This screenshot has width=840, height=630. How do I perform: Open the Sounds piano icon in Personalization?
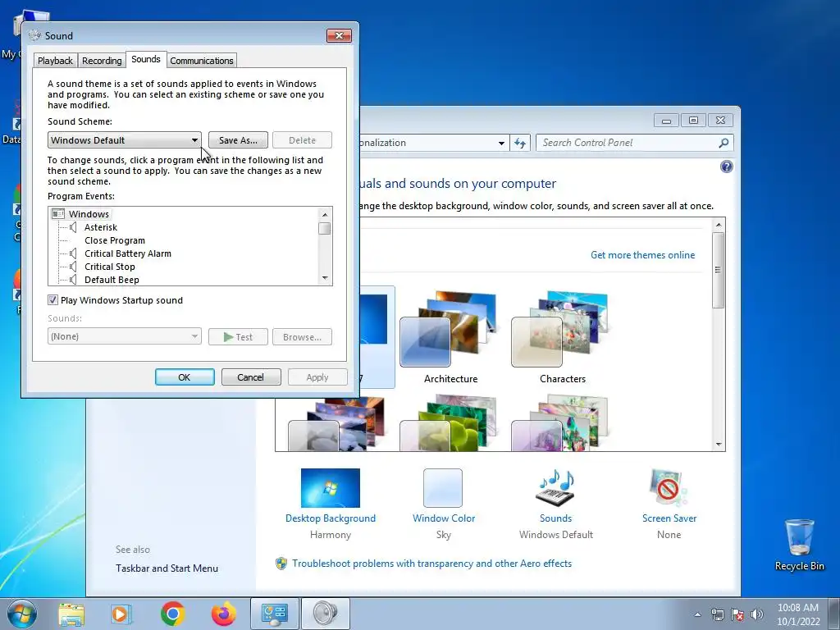coord(555,487)
